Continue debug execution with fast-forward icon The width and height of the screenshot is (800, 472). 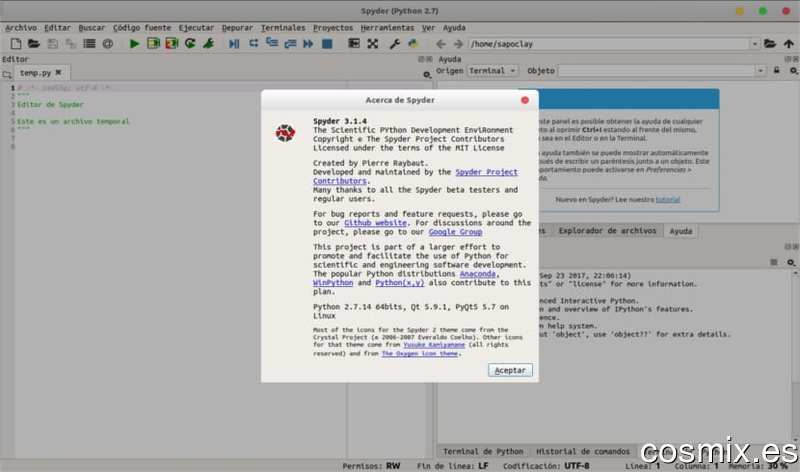[308, 44]
